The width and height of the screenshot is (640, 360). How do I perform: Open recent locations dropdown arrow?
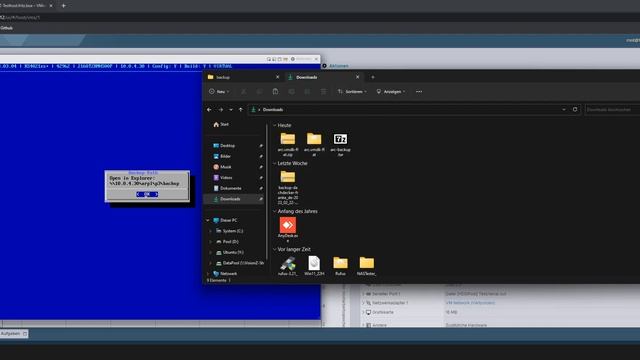pos(231,110)
